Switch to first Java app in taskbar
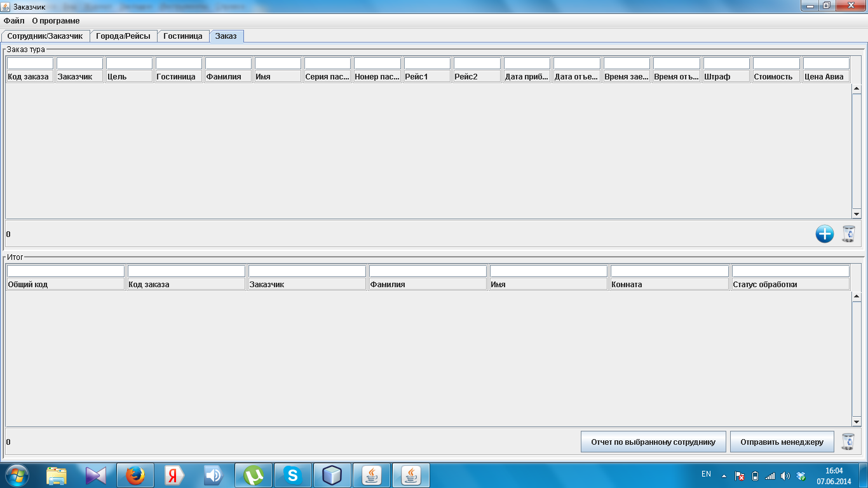 click(372, 475)
